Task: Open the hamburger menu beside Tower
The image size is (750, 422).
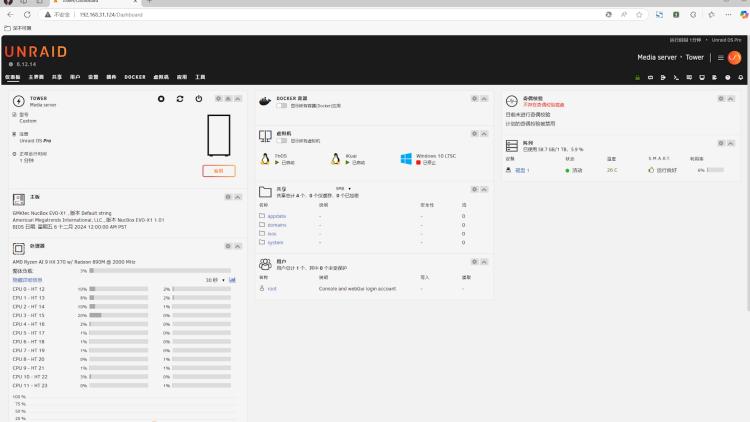Action: click(x=720, y=57)
